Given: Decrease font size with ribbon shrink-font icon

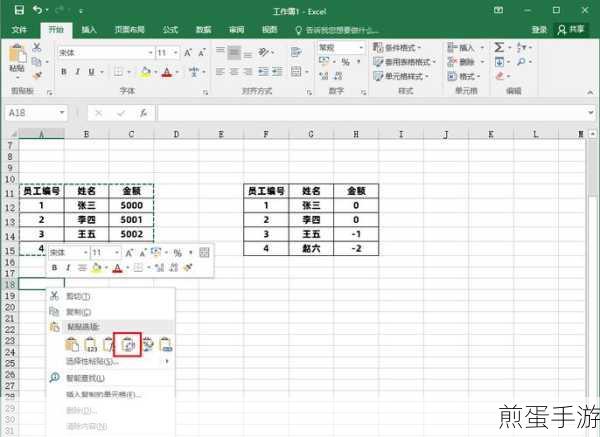Looking at the screenshot, I should [202, 53].
